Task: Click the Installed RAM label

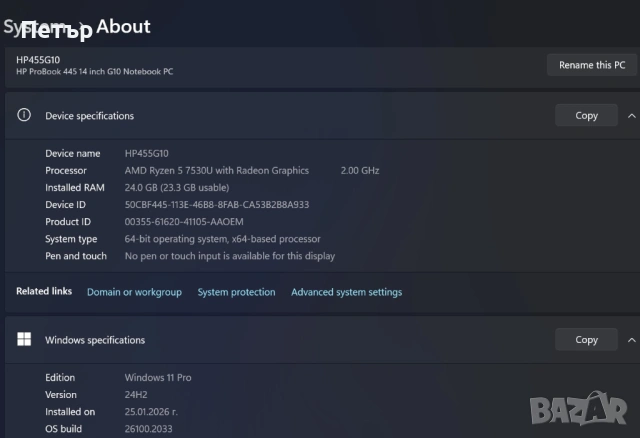Action: [75, 188]
